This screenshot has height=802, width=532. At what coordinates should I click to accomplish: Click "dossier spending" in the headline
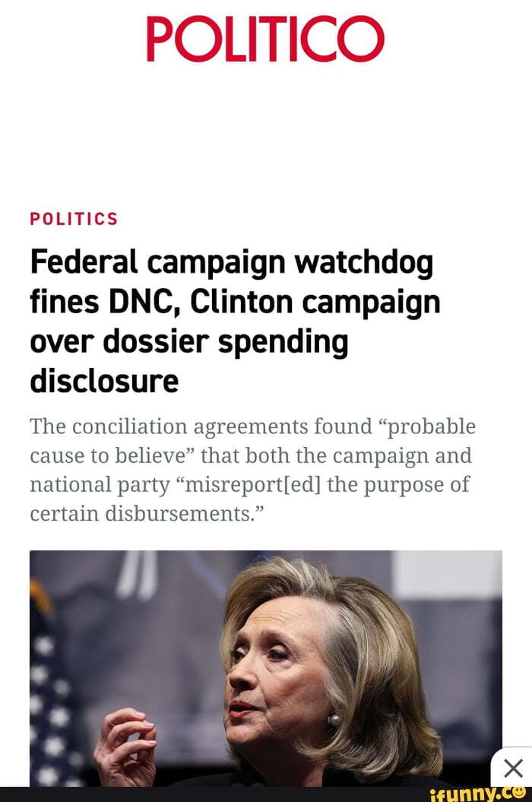pos(226,341)
